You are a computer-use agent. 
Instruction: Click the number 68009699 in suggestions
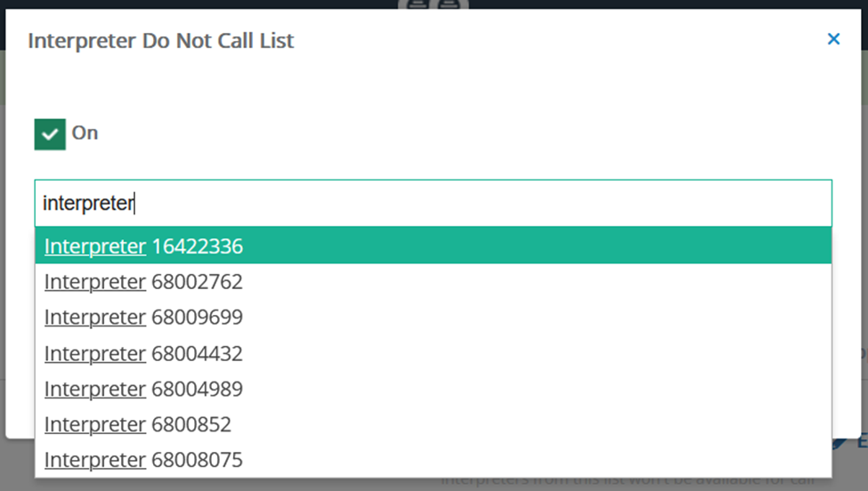tap(197, 318)
